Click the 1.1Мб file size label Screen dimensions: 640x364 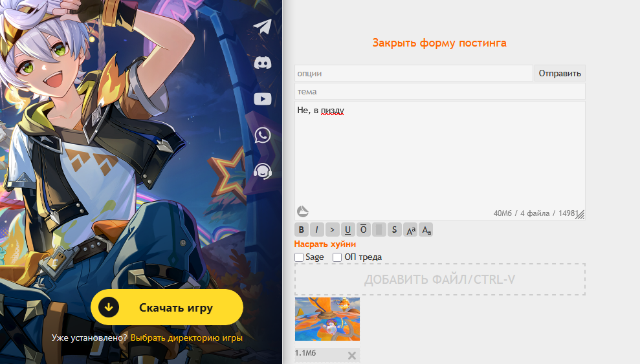(x=305, y=353)
